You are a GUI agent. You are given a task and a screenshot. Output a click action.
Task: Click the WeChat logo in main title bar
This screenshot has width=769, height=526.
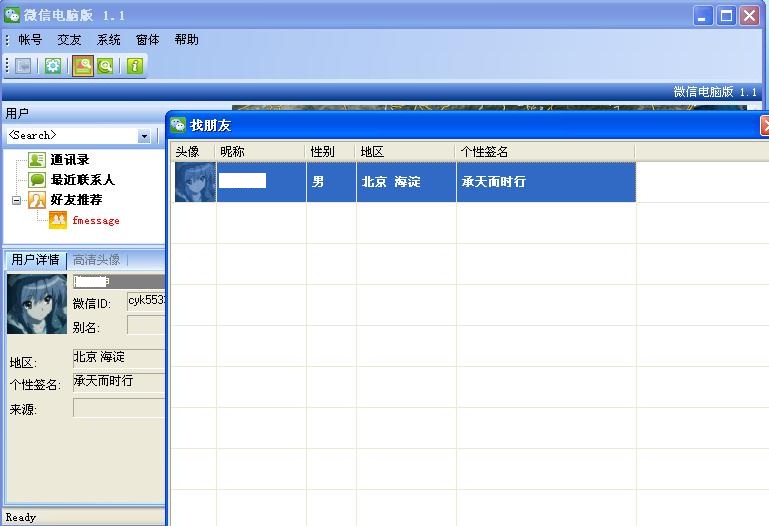[x=12, y=15]
